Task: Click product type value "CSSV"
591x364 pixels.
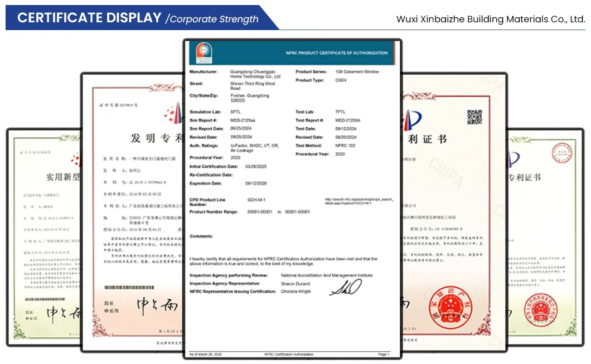Action: coord(341,80)
